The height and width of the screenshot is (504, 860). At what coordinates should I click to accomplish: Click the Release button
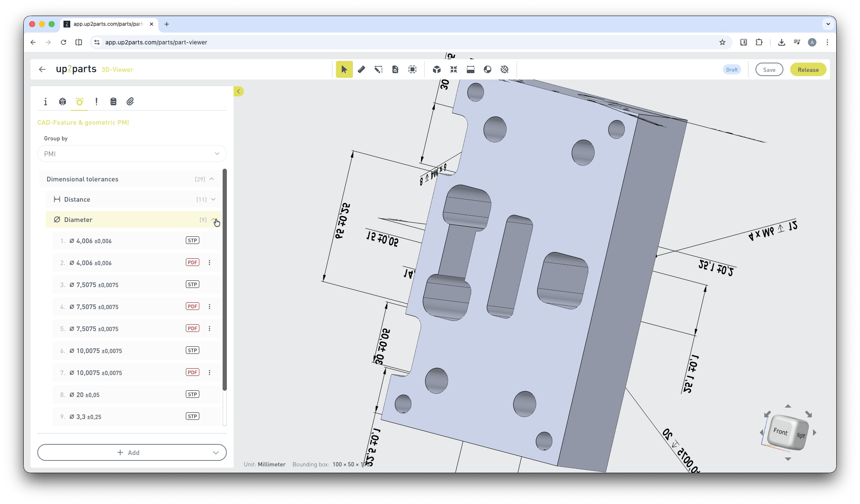pyautogui.click(x=808, y=70)
